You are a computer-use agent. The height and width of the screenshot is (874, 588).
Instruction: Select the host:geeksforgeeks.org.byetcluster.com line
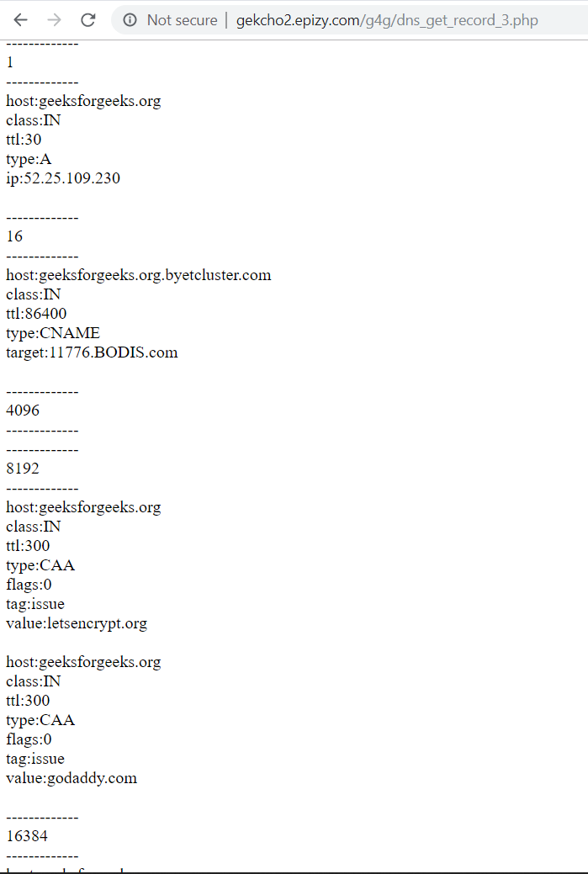139,275
